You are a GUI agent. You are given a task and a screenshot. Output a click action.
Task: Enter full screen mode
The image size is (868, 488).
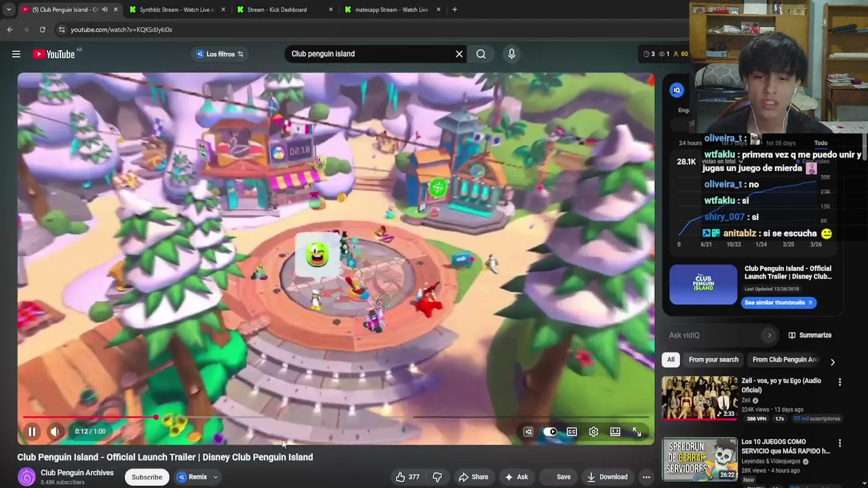point(637,432)
